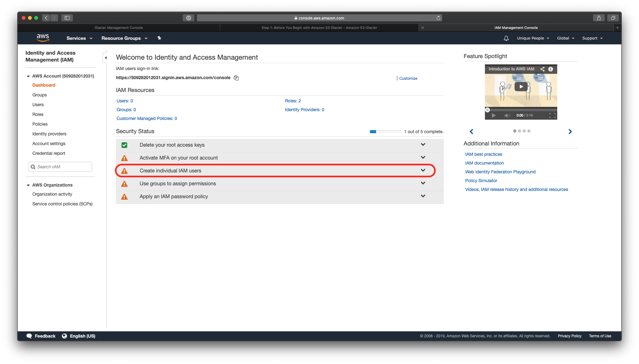Click the video progress scrubber
This screenshot has height=364, width=639.
click(x=487, y=110)
